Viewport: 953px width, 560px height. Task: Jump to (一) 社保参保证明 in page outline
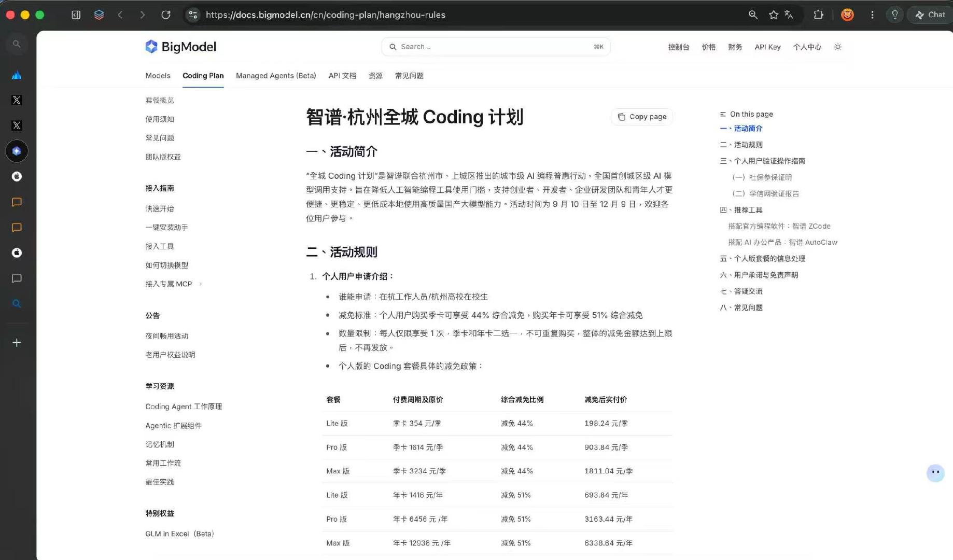tap(762, 177)
